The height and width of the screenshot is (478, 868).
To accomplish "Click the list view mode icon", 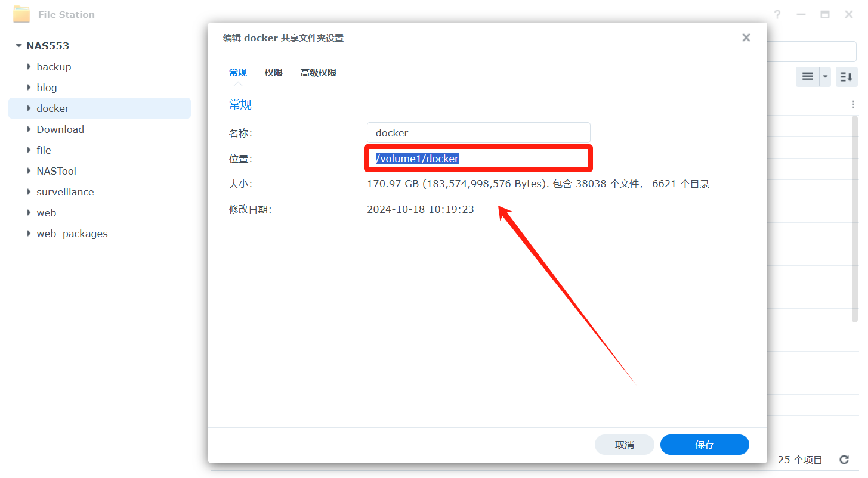I will coord(807,76).
